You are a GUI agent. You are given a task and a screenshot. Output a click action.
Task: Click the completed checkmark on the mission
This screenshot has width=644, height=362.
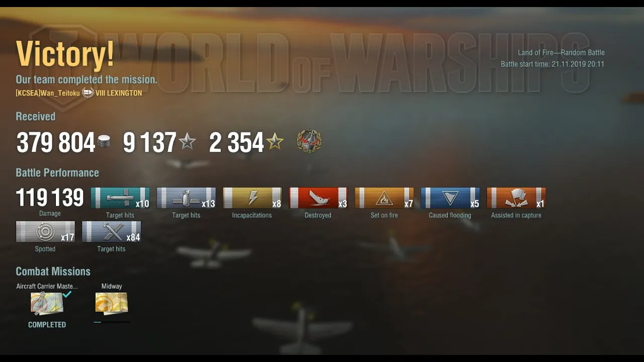click(x=67, y=295)
